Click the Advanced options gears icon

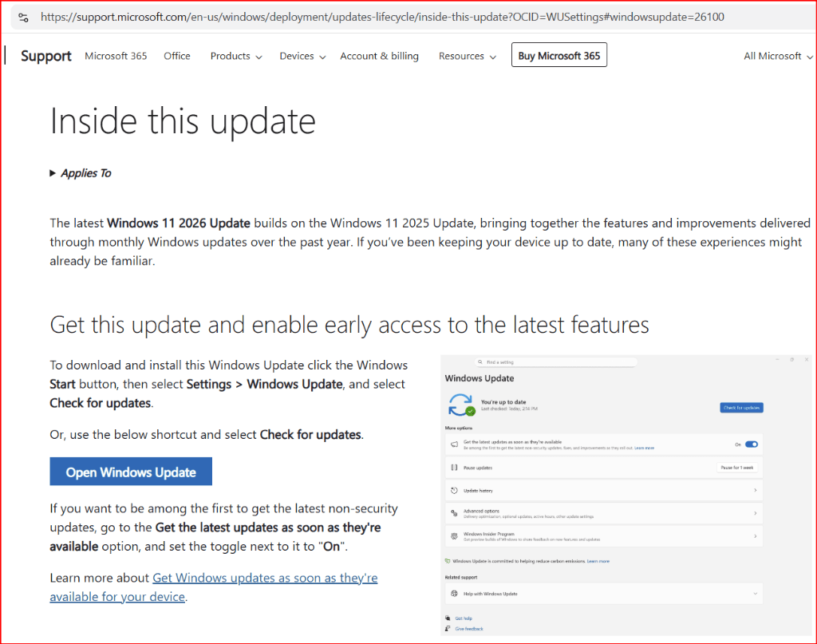click(454, 513)
